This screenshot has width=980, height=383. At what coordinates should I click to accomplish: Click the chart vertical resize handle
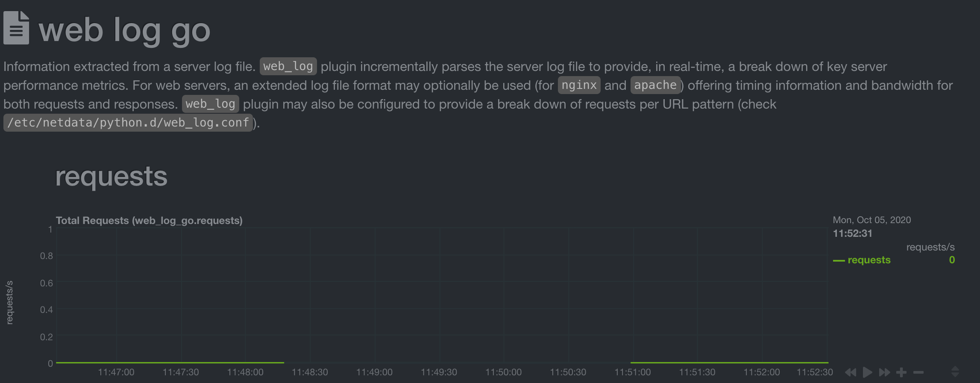point(954,372)
